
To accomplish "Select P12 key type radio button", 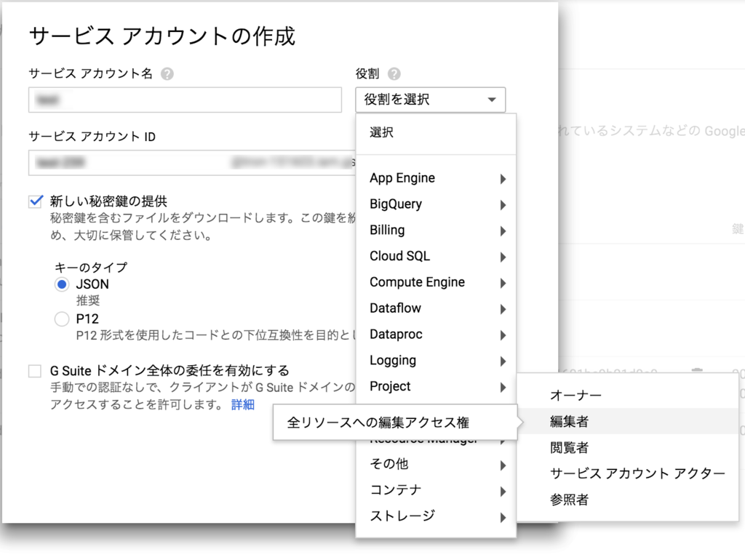I will pos(62,319).
